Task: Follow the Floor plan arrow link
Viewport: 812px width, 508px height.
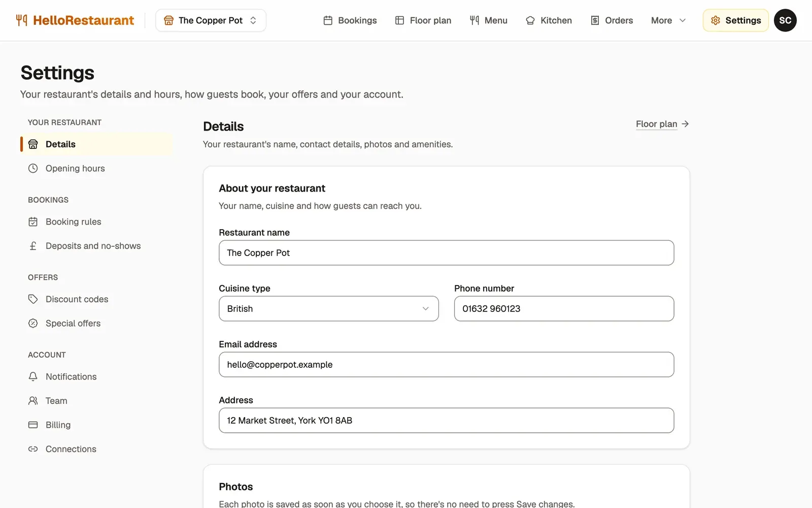Action: tap(662, 124)
